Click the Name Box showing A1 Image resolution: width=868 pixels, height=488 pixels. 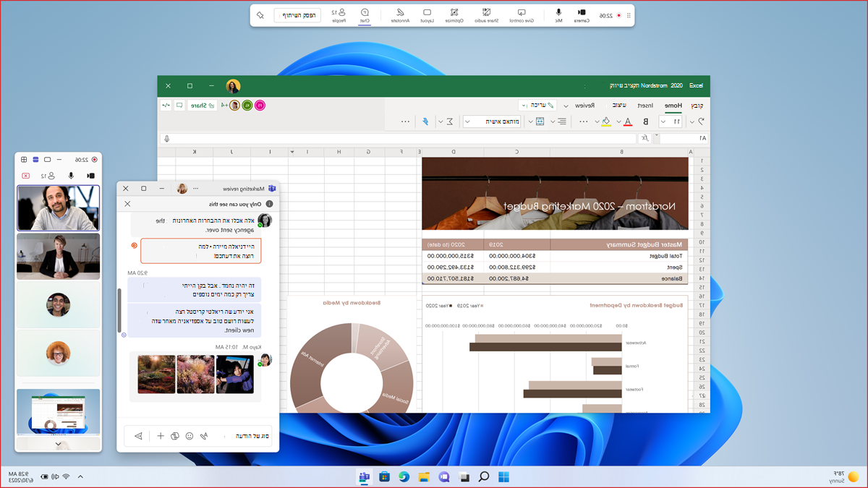point(685,138)
